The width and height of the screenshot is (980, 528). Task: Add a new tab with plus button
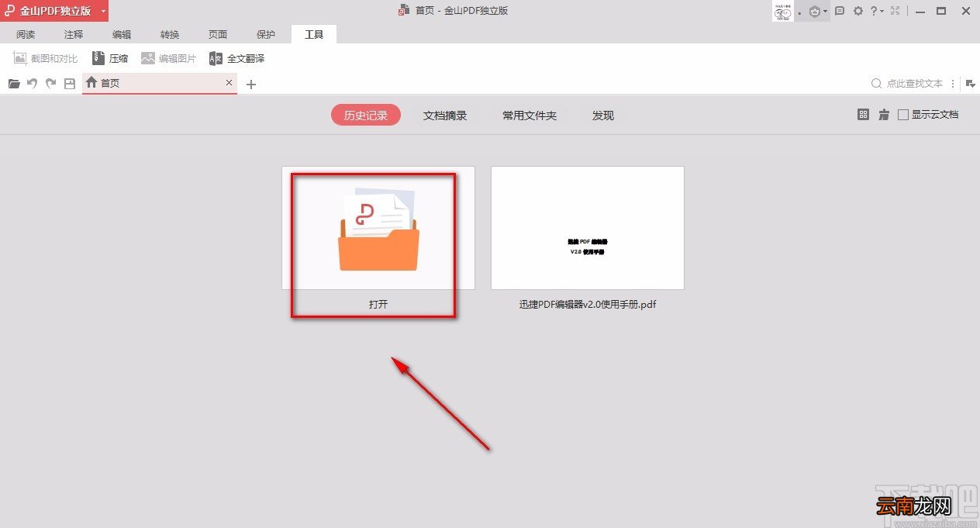point(250,85)
